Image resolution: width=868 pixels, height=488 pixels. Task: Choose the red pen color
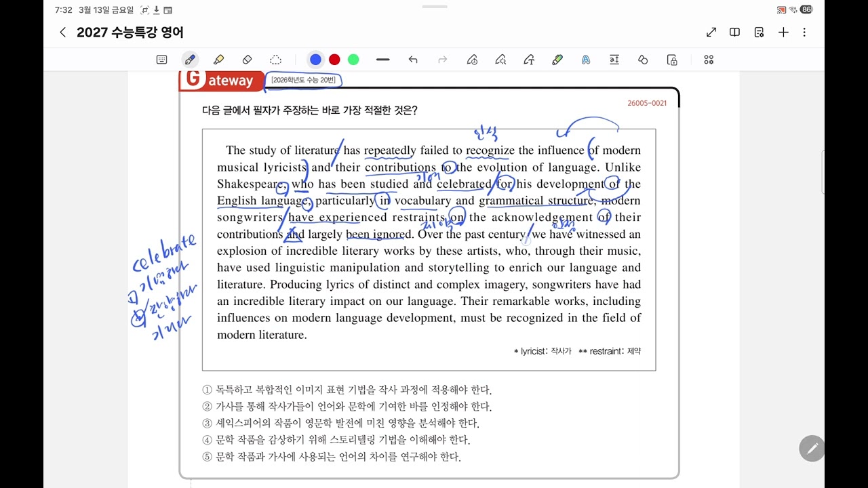[x=334, y=60]
